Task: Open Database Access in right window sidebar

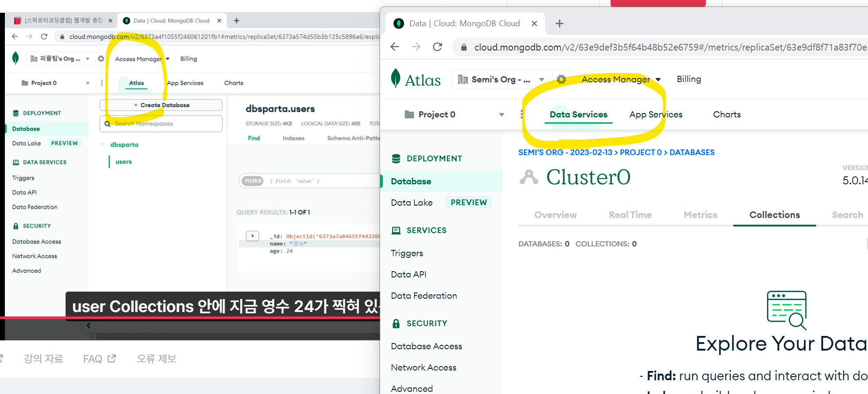Action: (x=426, y=346)
